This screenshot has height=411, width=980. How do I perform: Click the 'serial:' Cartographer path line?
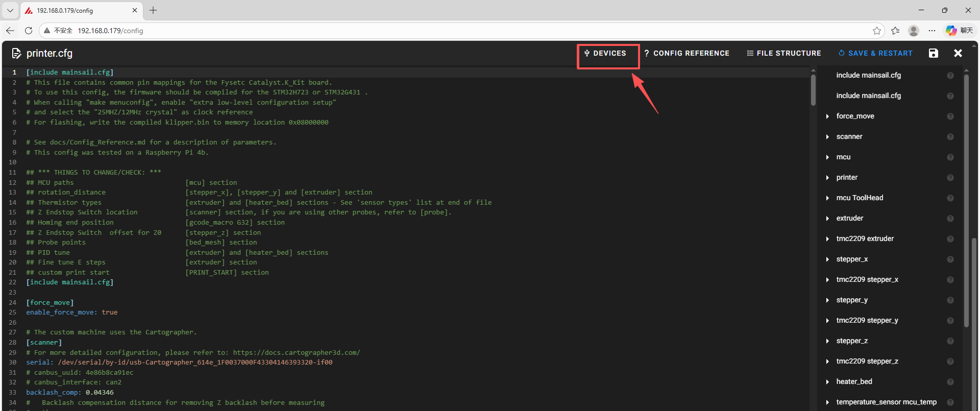[179, 362]
